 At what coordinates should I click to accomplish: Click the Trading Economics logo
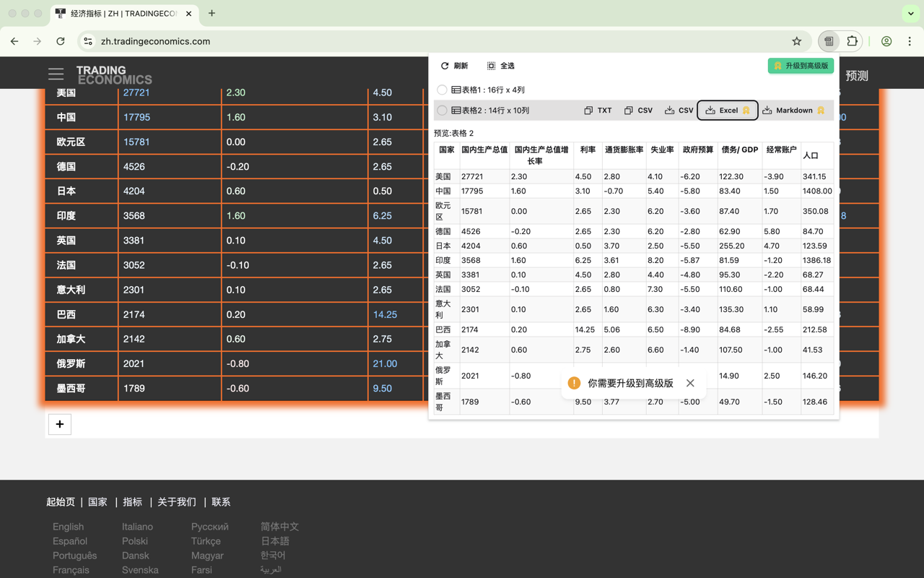tap(114, 75)
